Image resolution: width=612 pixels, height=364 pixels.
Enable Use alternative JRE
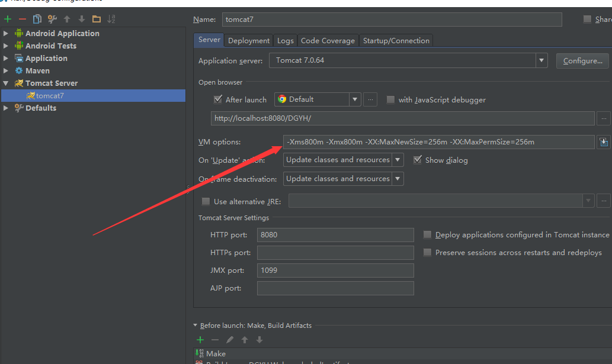(206, 201)
